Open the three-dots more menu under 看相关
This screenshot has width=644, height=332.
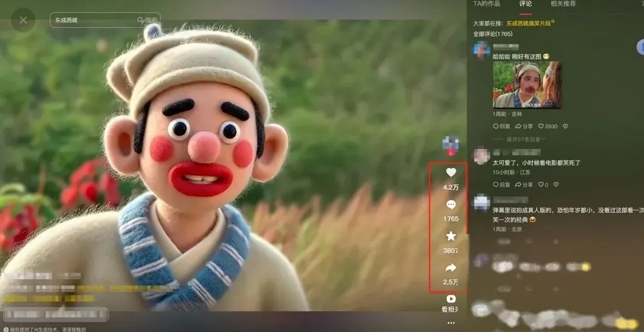(x=451, y=323)
